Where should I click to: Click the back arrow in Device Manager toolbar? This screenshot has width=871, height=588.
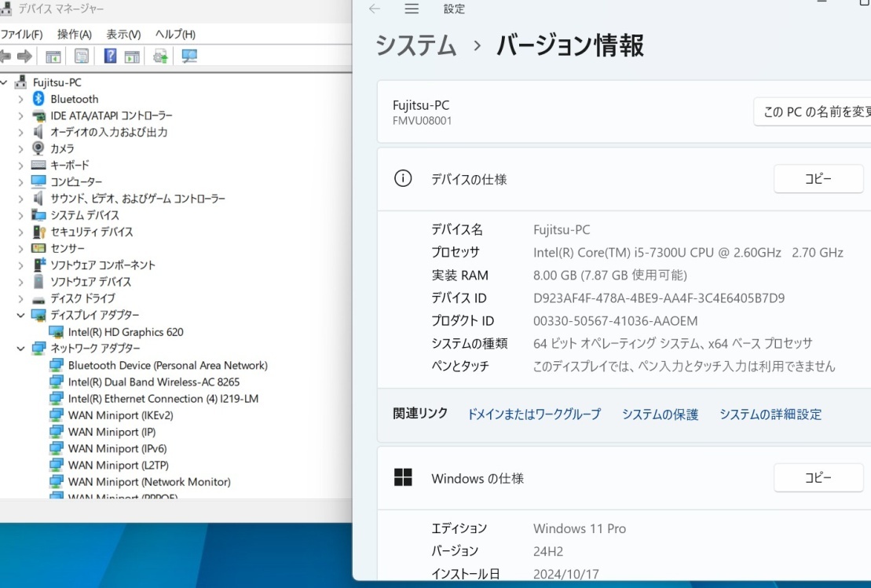coord(5,56)
